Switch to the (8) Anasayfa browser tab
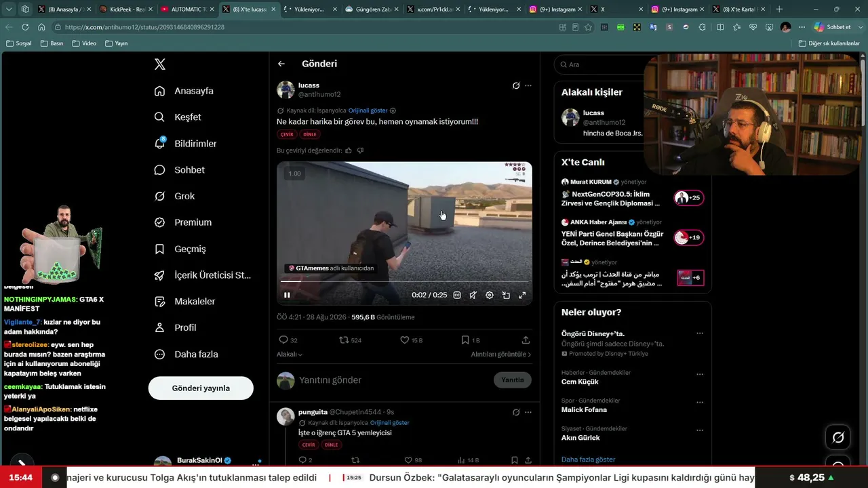 pyautogui.click(x=63, y=9)
